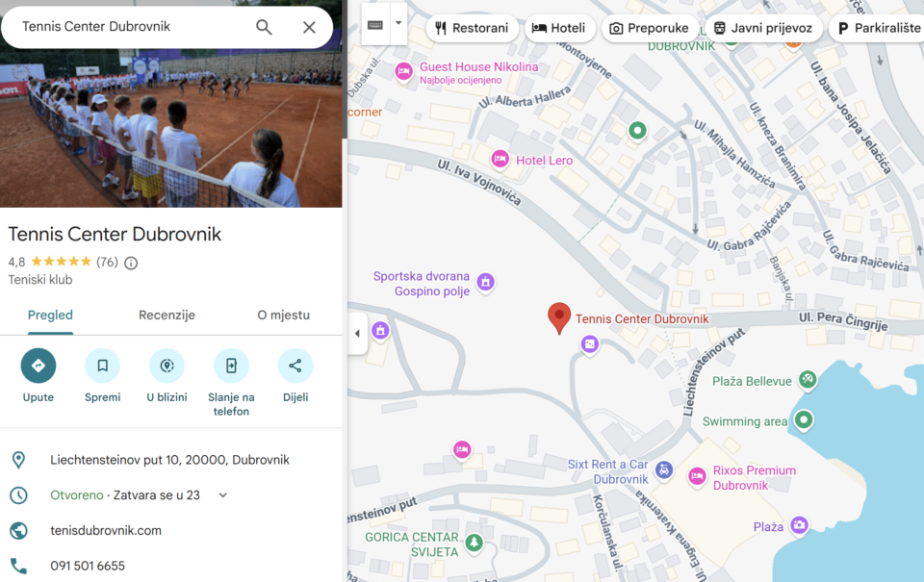Click the search magnifier icon
The height and width of the screenshot is (582, 924).
[264, 27]
